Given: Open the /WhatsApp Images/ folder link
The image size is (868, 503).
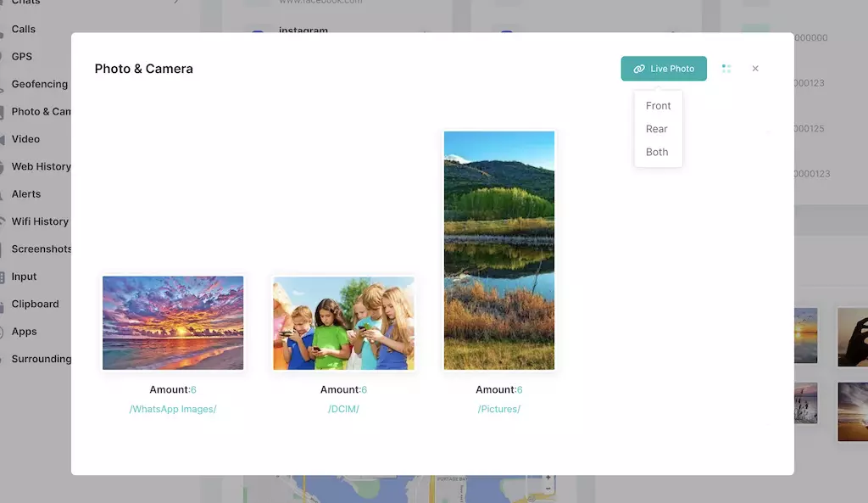Looking at the screenshot, I should (x=173, y=409).
